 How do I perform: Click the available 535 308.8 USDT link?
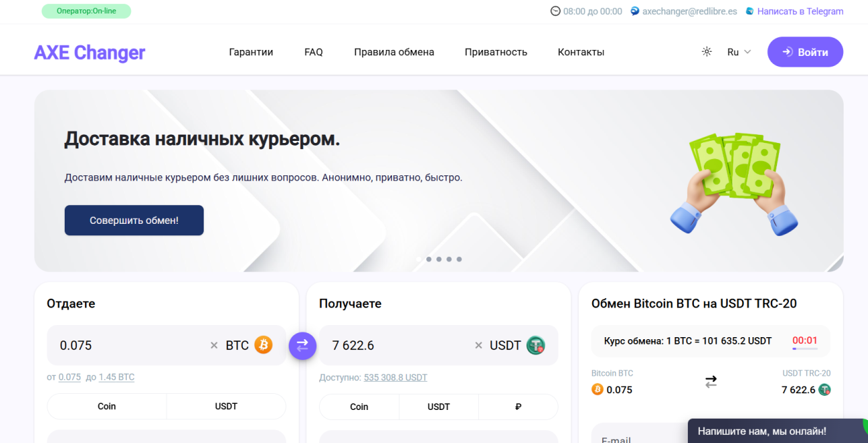(x=395, y=378)
